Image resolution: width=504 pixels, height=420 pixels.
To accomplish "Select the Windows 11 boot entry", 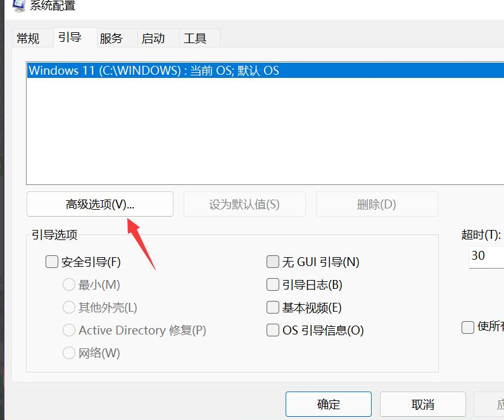I will pos(154,70).
